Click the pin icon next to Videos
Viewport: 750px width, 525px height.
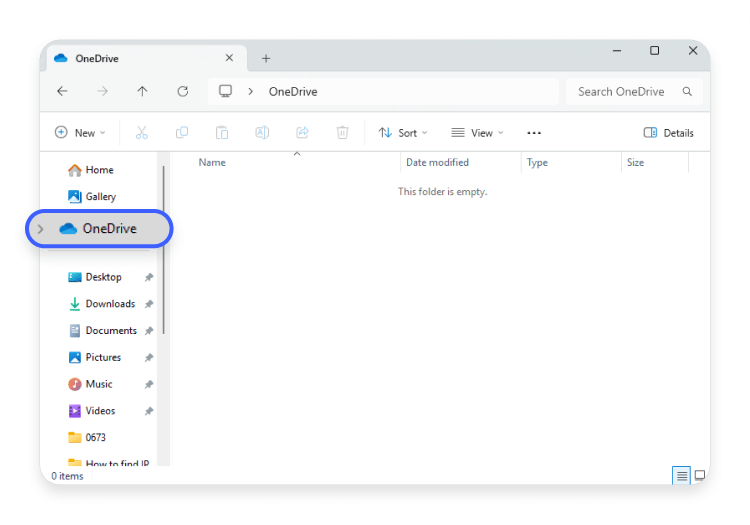149,411
